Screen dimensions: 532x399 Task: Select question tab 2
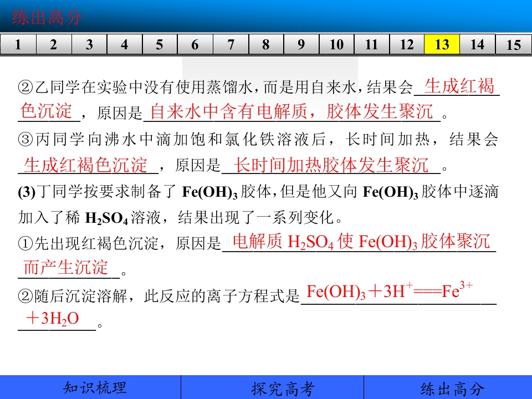point(54,44)
